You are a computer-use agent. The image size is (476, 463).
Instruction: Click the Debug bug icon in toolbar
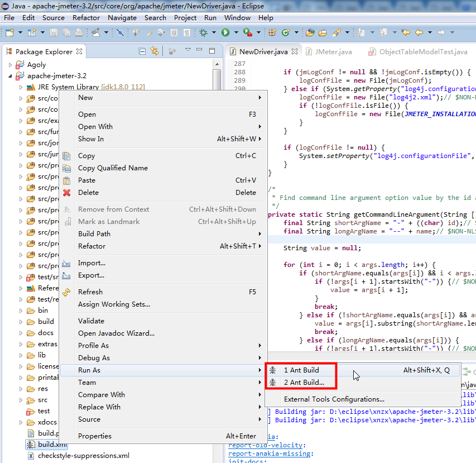pyautogui.click(x=203, y=32)
